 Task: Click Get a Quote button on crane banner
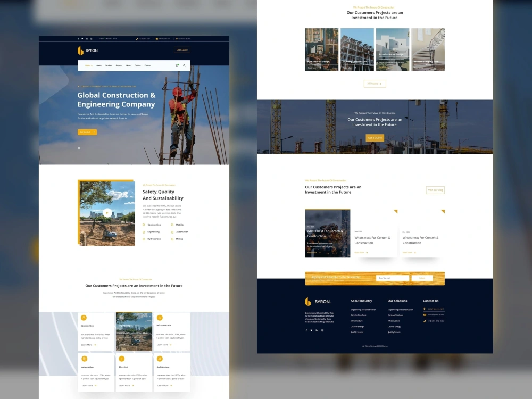point(375,138)
